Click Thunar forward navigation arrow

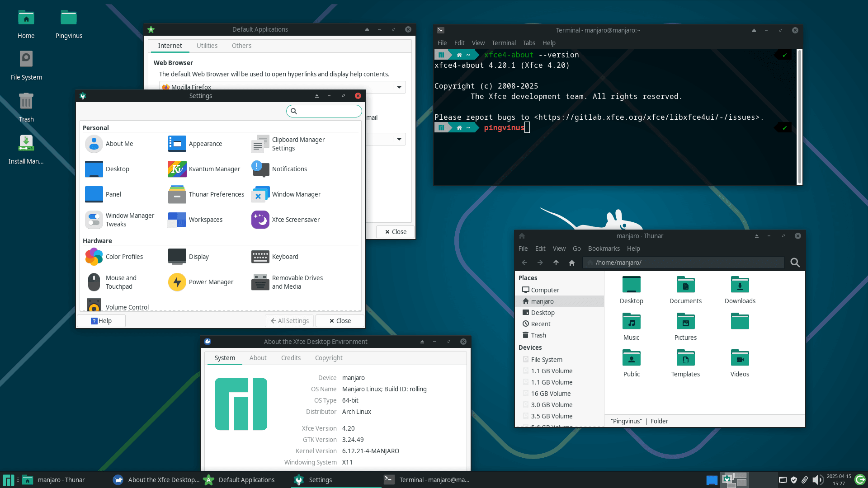(x=540, y=263)
